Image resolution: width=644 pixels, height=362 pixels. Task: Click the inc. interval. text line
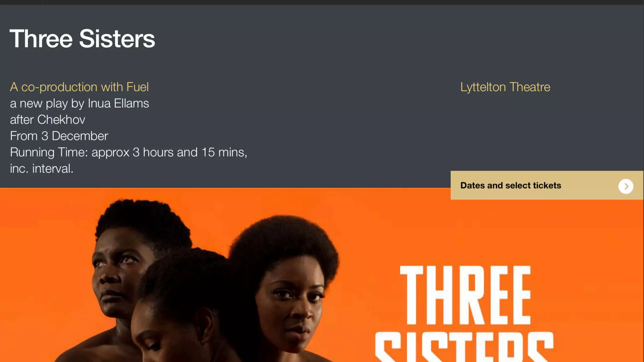(42, 169)
